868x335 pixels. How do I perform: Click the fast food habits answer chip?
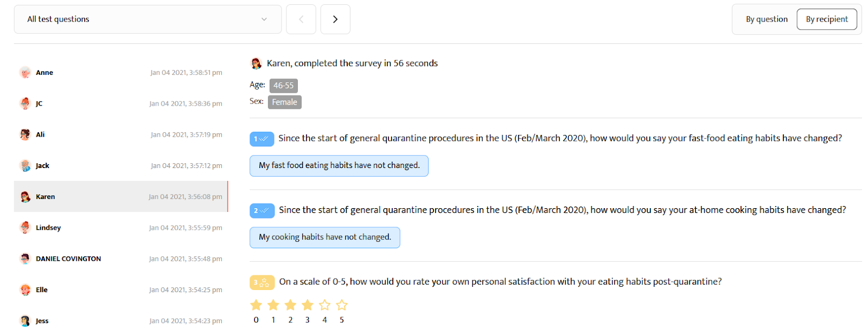point(339,165)
